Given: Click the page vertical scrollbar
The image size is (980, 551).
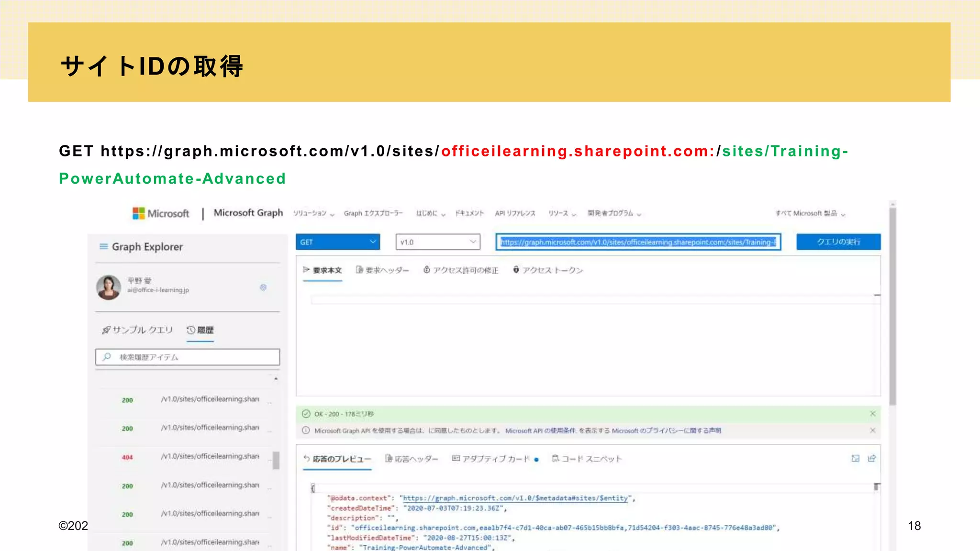Looking at the screenshot, I should click(892, 306).
